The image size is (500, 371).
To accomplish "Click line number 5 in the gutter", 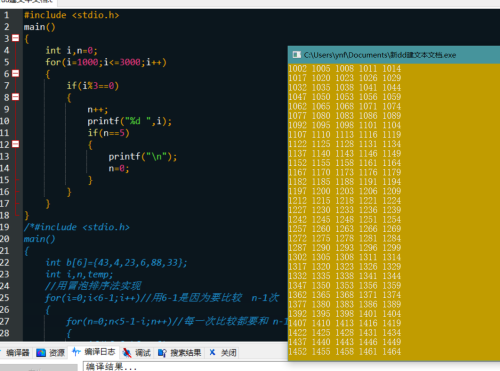I will (7, 62).
